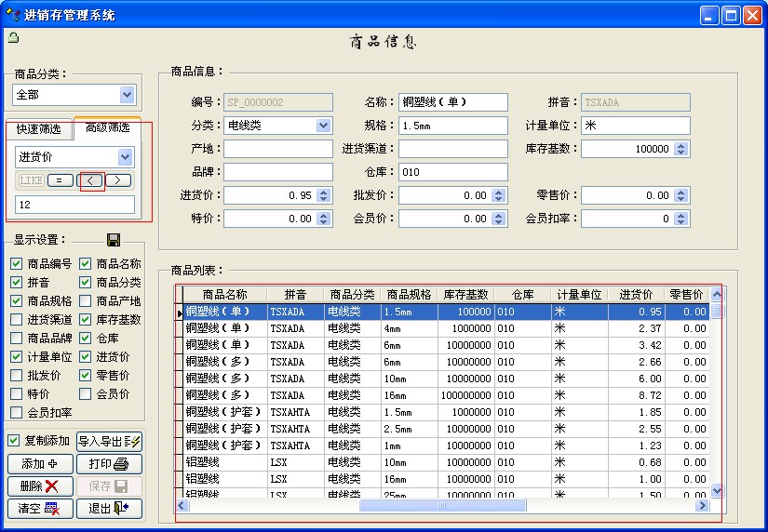Toggle 商品名称 display checkbox

[x=86, y=264]
